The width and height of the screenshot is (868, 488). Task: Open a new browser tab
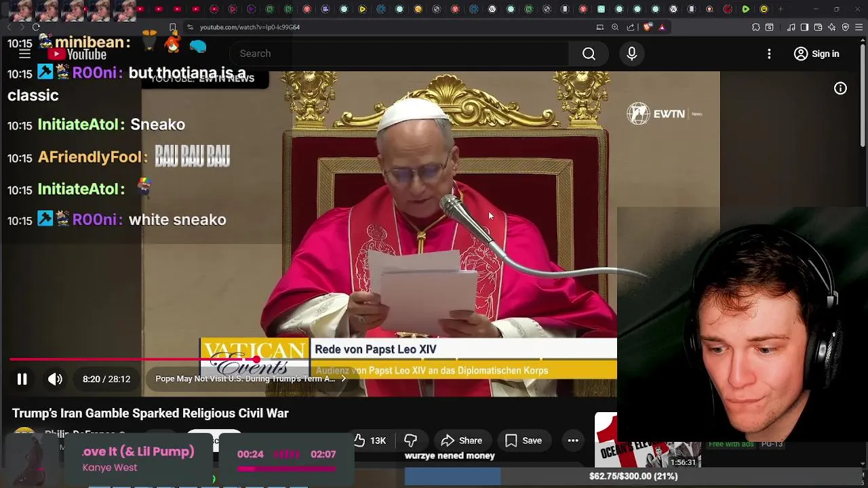[x=781, y=9]
